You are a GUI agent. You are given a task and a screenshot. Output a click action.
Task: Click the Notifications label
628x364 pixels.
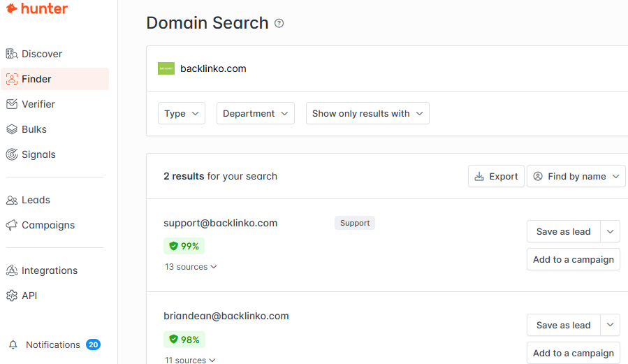click(x=53, y=344)
